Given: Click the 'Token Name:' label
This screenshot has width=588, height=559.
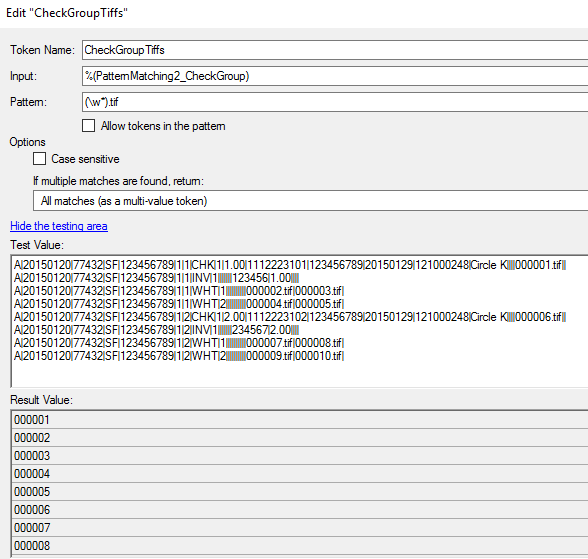Looking at the screenshot, I should pyautogui.click(x=42, y=50).
